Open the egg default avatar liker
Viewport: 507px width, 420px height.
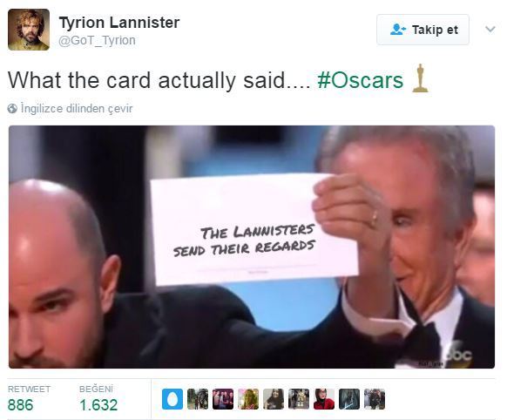click(172, 399)
